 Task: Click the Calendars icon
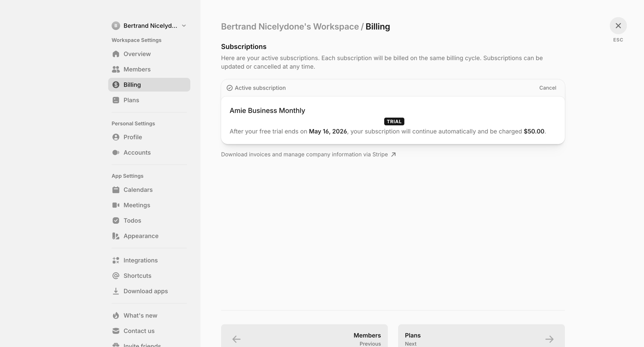[116, 190]
